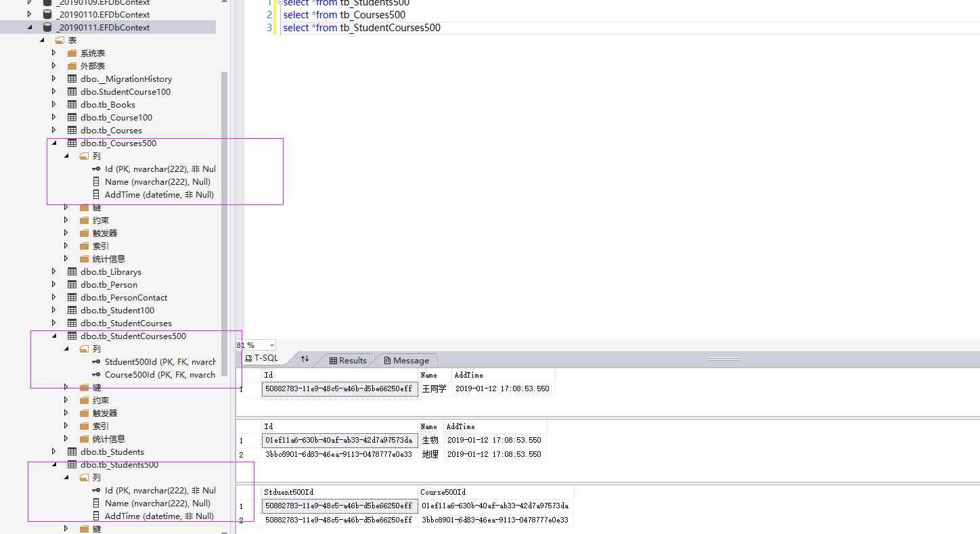
Task: Switch to the Results tab
Action: 348,361
